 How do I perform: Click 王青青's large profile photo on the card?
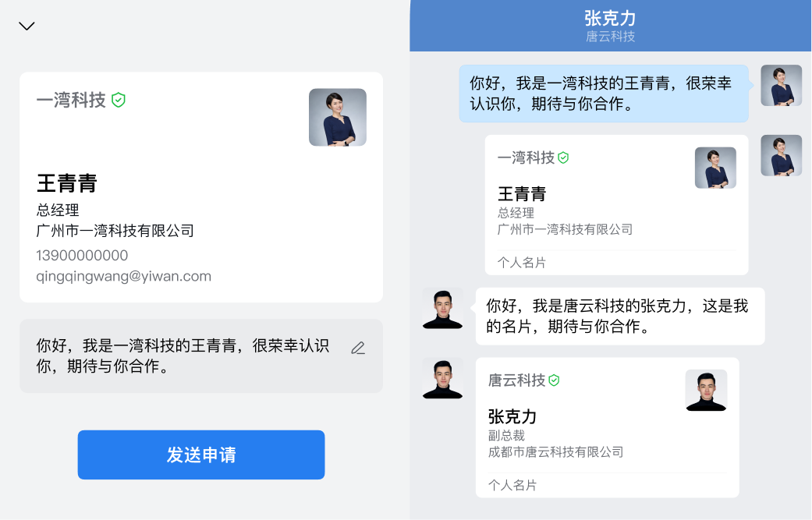[x=338, y=118]
